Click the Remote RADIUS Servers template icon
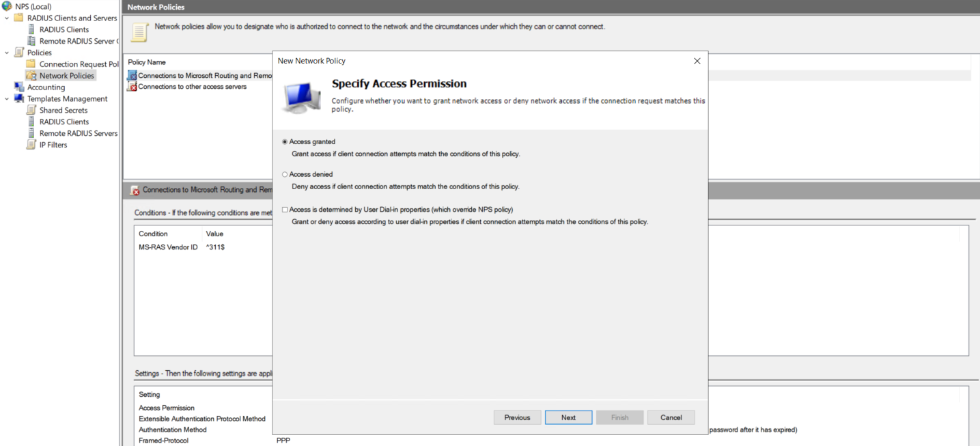This screenshot has width=980, height=446. (31, 133)
